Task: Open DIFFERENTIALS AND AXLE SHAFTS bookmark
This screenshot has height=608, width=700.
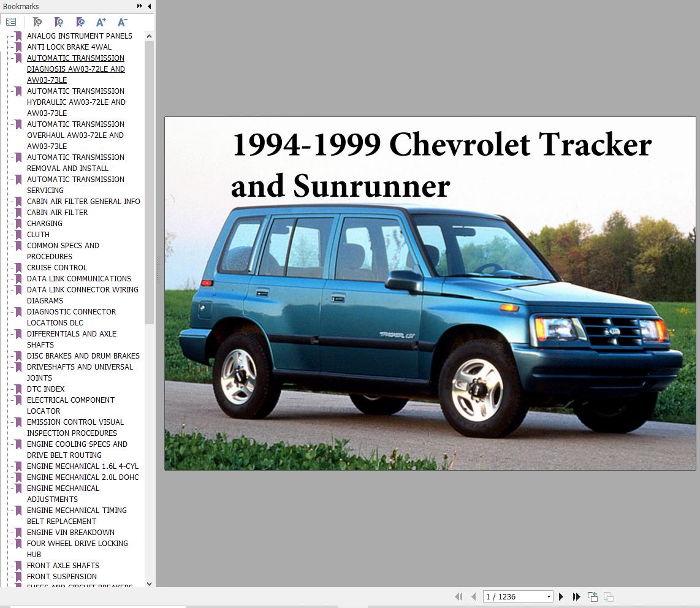Action: (x=72, y=339)
